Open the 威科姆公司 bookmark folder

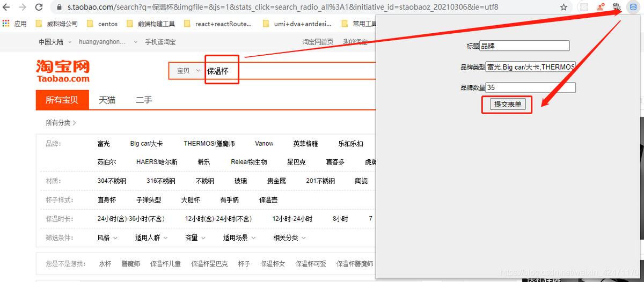tap(56, 24)
